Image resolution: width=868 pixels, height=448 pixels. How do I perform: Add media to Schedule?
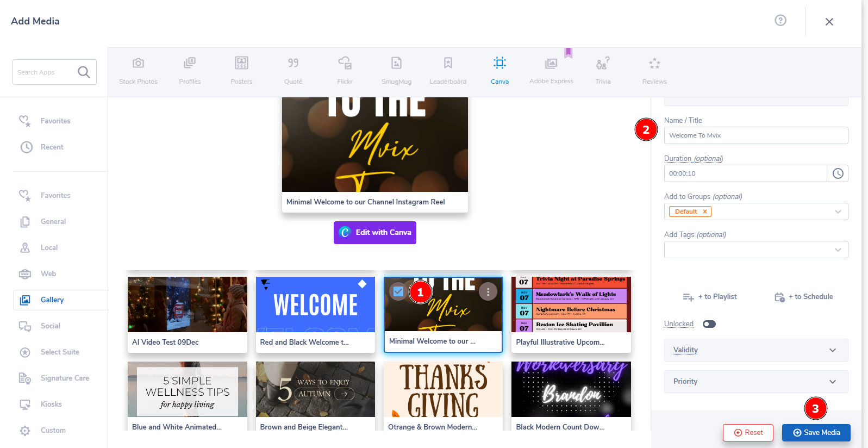coord(803,297)
